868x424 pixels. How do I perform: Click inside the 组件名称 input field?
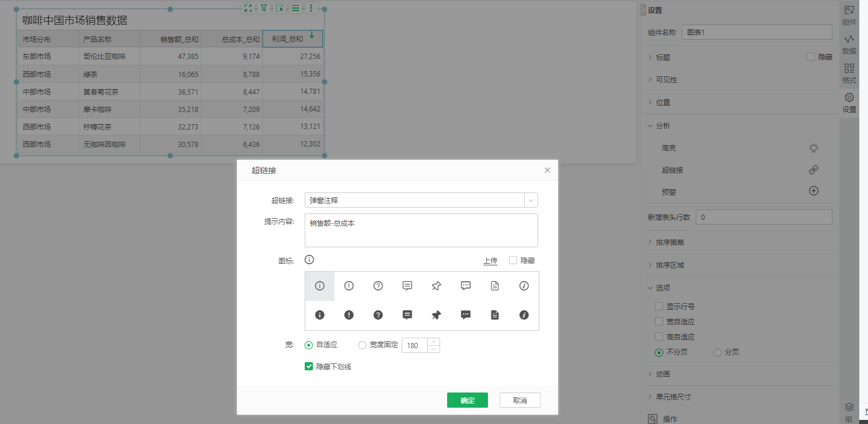(x=757, y=32)
